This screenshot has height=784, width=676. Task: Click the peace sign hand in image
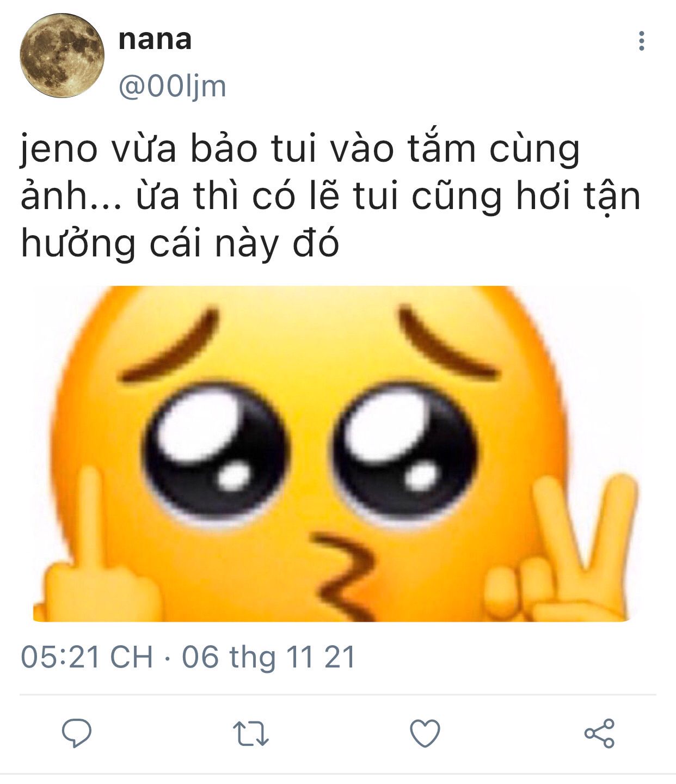coord(561,549)
